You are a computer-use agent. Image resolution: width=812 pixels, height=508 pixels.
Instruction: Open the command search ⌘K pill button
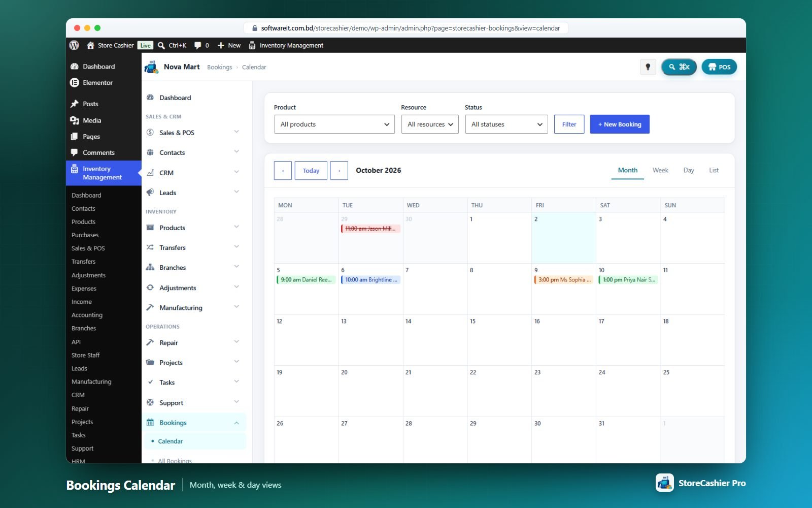click(x=679, y=67)
